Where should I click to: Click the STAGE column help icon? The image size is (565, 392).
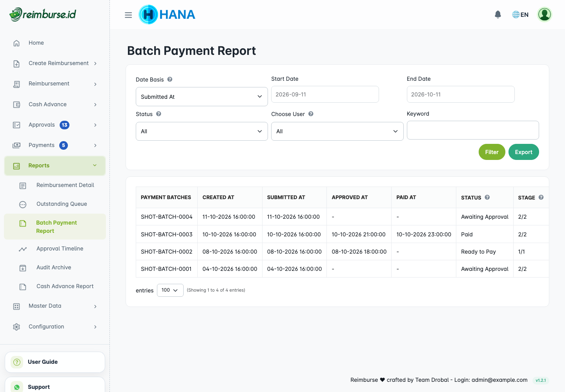pos(541,197)
